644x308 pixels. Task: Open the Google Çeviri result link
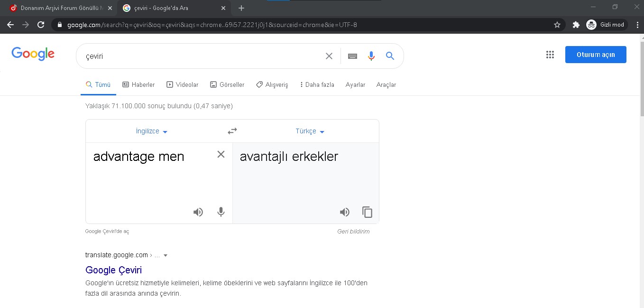coord(113,270)
